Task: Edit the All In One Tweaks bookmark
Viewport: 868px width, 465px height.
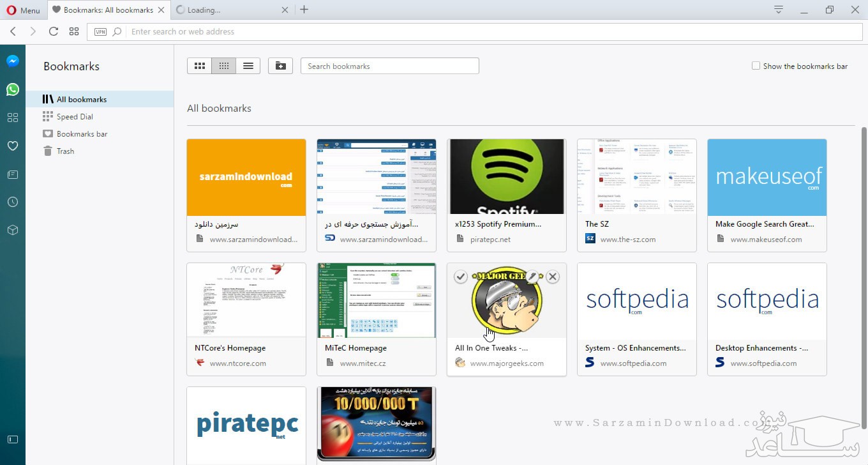Action: (x=533, y=277)
